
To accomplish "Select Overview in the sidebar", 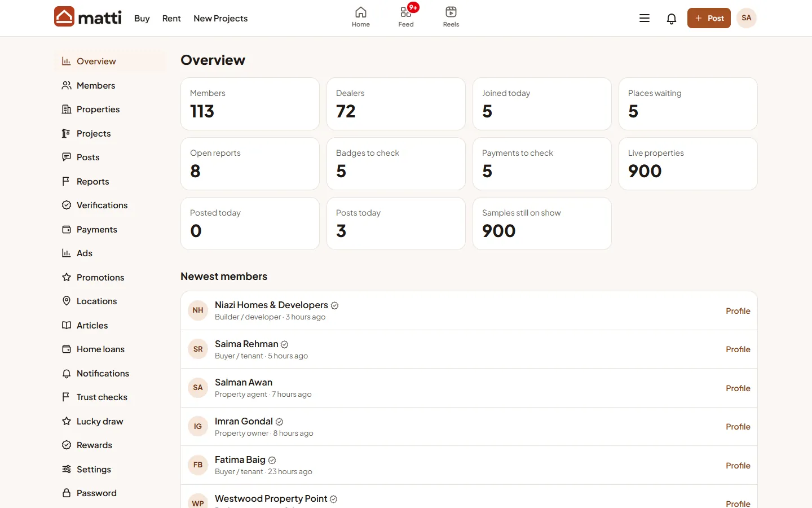I will 111,62.
